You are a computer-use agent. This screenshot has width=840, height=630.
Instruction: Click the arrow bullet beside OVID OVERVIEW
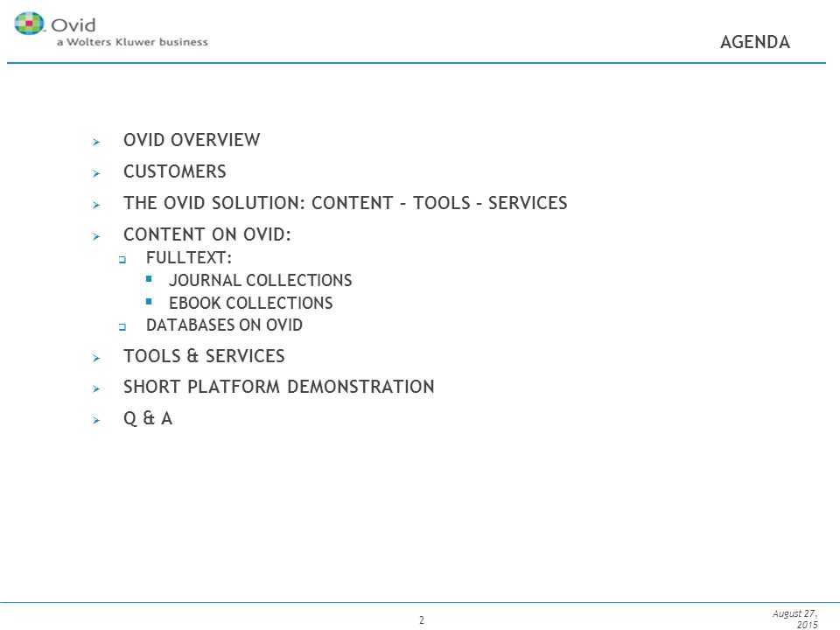click(96, 142)
